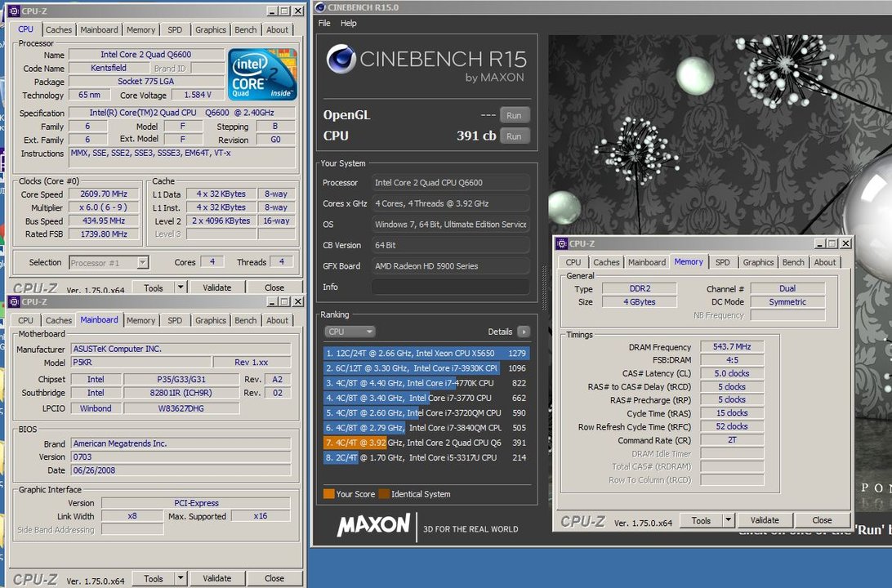Switch to Caches tab in top CPU-Z window
This screenshot has height=588, width=892.
59,29
